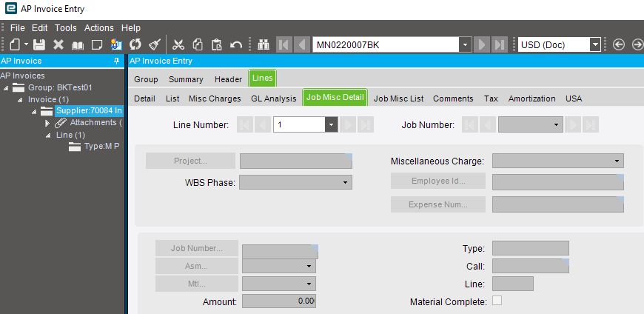Switch to the Summary tab
This screenshot has height=314, width=644.
186,79
